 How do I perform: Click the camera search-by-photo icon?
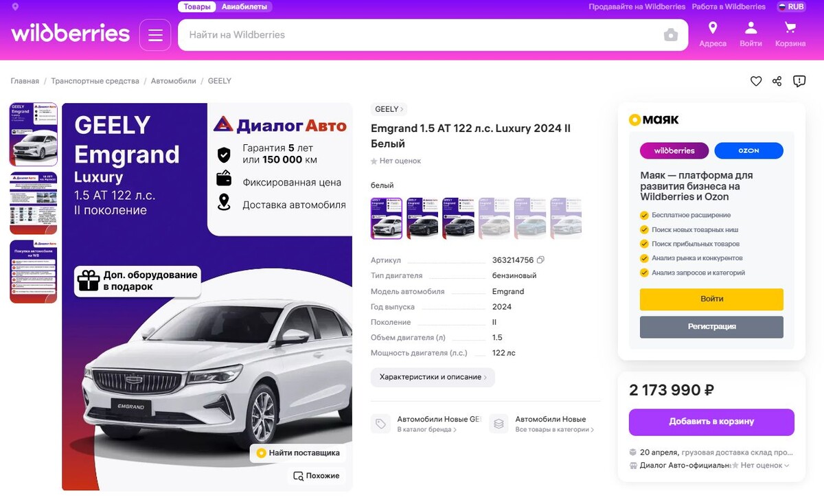[671, 35]
